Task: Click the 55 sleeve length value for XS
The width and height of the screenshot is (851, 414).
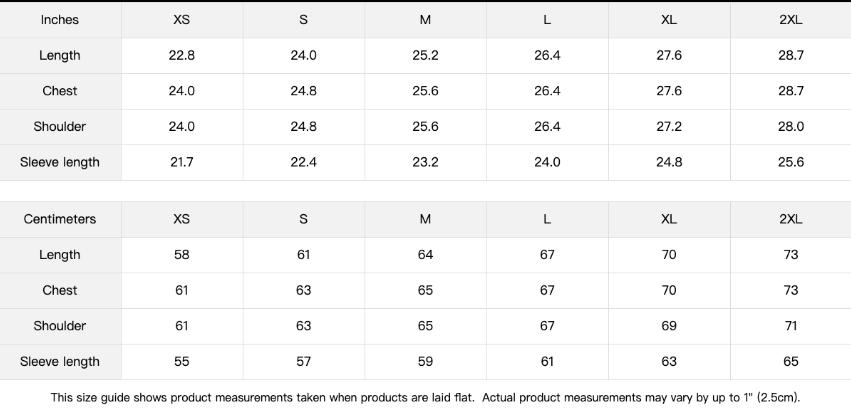Action: click(182, 362)
